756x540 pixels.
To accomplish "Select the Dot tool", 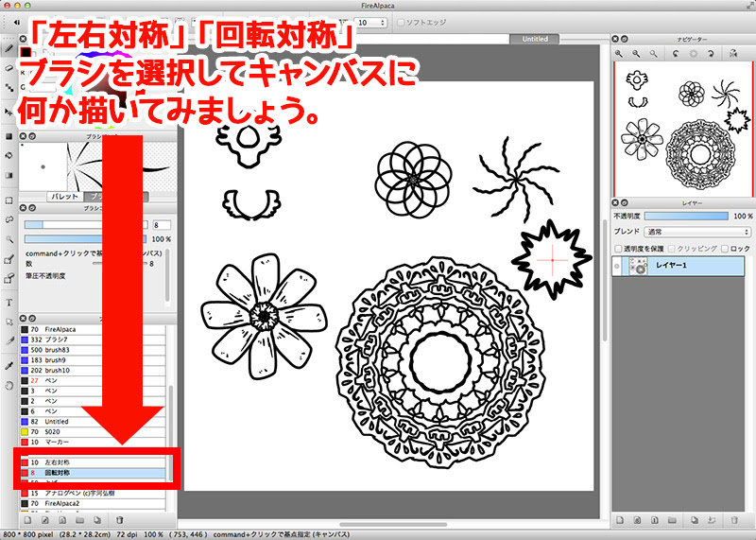I will click(x=9, y=88).
